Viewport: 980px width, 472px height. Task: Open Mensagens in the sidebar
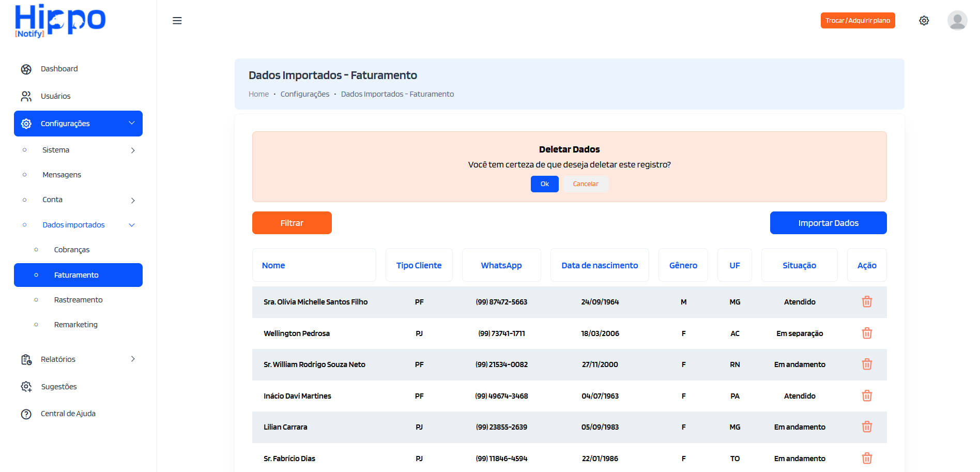(x=62, y=175)
